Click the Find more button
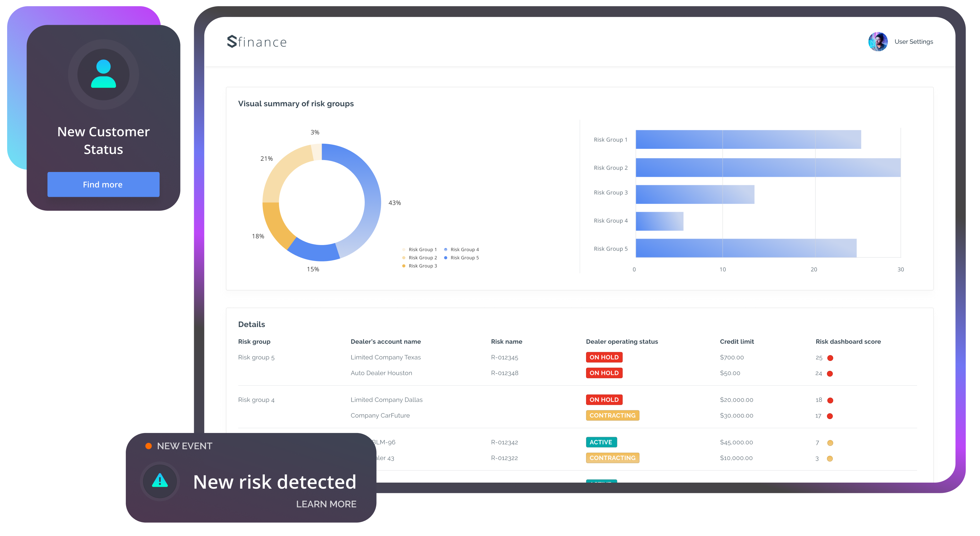 (x=103, y=185)
